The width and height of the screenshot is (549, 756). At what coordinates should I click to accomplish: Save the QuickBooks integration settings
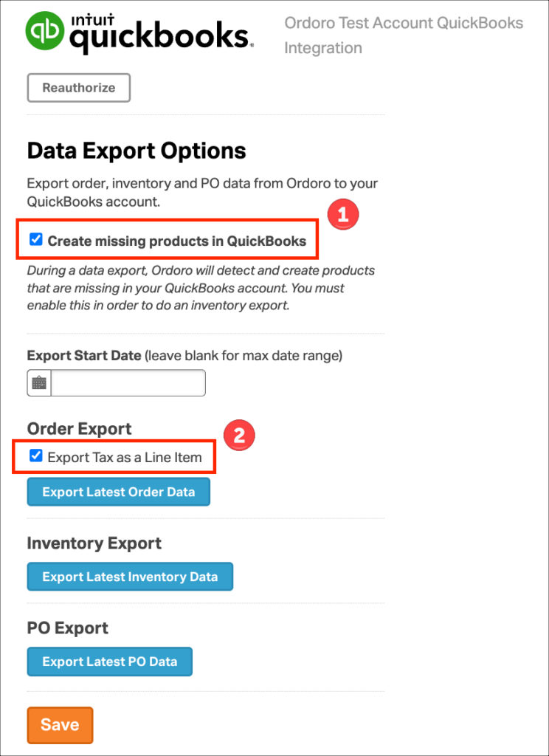(x=60, y=725)
